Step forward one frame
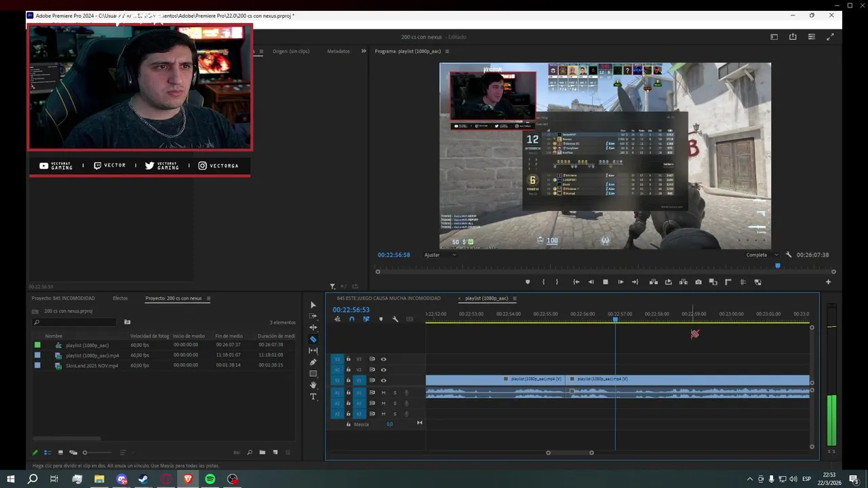The image size is (868, 488). (620, 282)
